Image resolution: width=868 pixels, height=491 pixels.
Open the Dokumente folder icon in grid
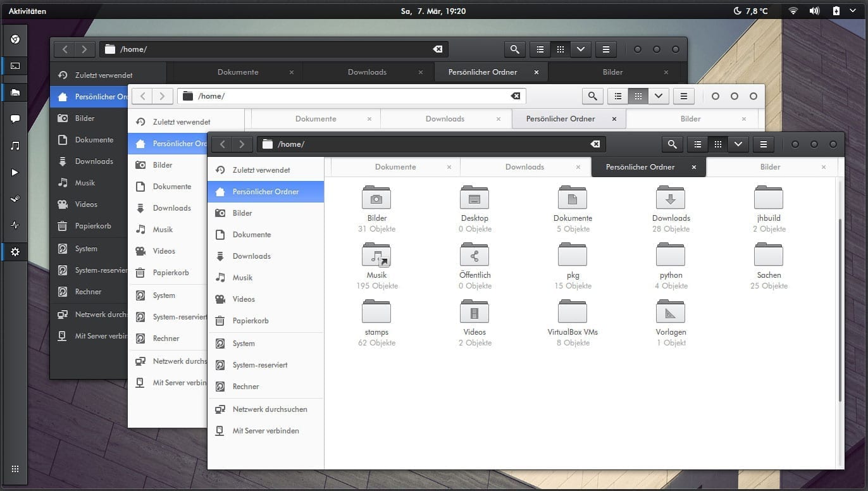[x=573, y=197]
